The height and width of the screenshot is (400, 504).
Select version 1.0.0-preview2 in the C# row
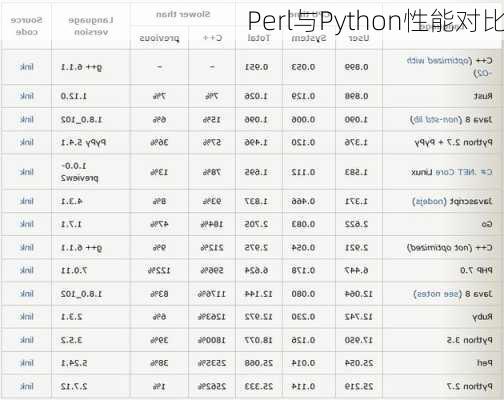pyautogui.click(x=79, y=172)
